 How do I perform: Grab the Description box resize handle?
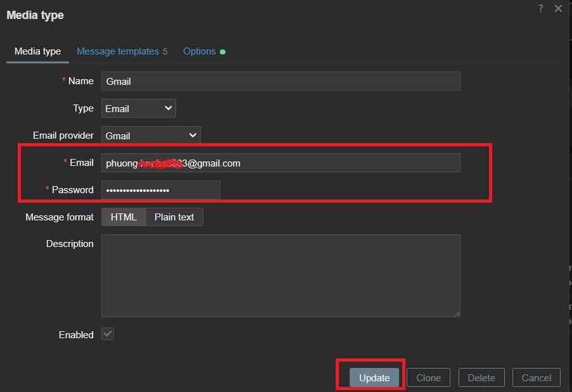[x=456, y=313]
